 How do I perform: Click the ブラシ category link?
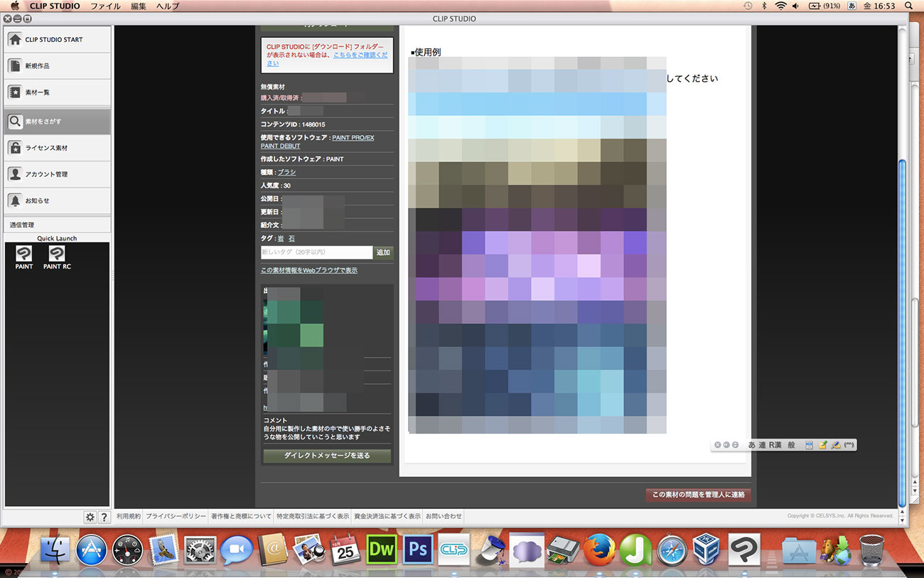[286, 172]
